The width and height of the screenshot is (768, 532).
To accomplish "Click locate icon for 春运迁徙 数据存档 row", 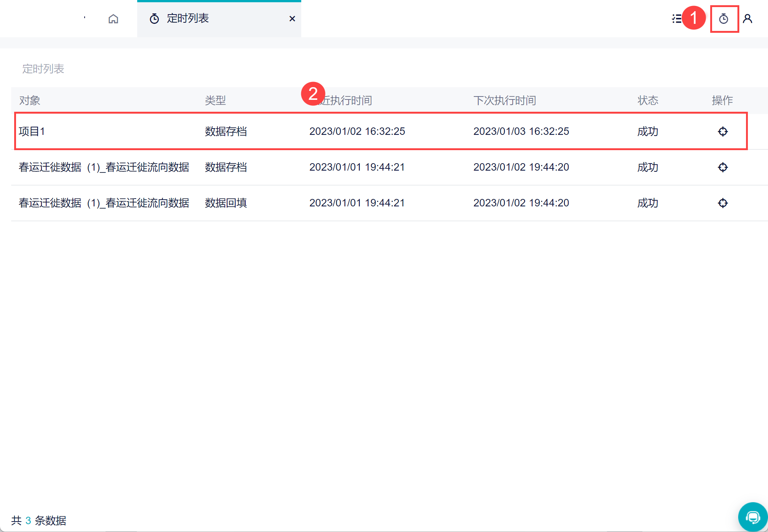I will pos(723,167).
